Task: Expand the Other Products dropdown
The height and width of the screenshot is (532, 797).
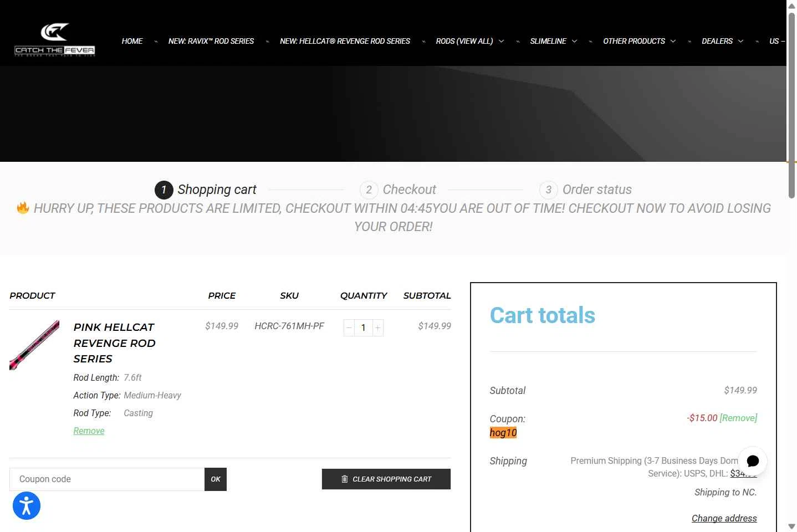Action: 673,41
